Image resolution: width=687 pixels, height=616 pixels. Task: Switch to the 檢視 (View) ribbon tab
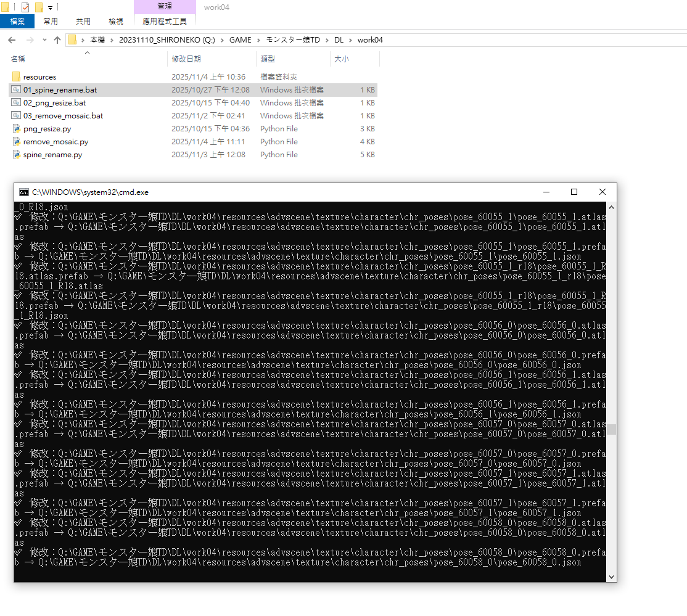(116, 21)
